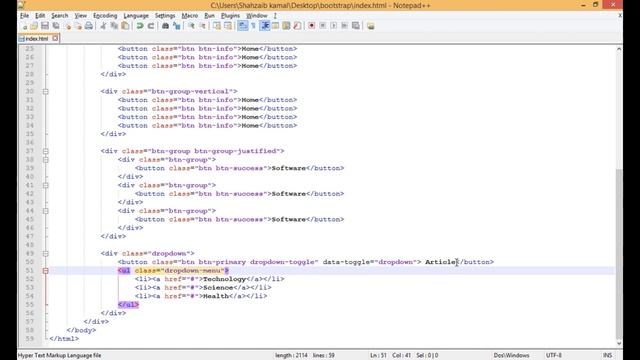Click the Close document toolbar icon
Screen dimensions: 640x360
tap(68, 26)
